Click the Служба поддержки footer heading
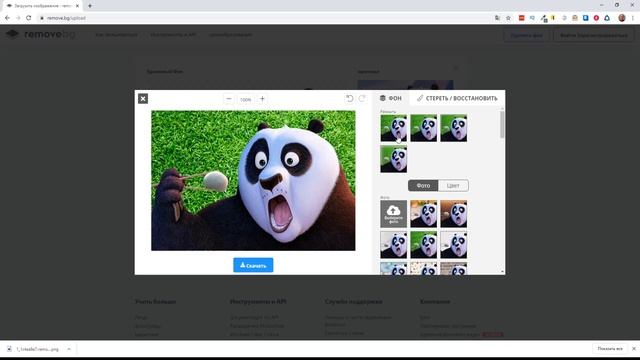 [x=353, y=302]
